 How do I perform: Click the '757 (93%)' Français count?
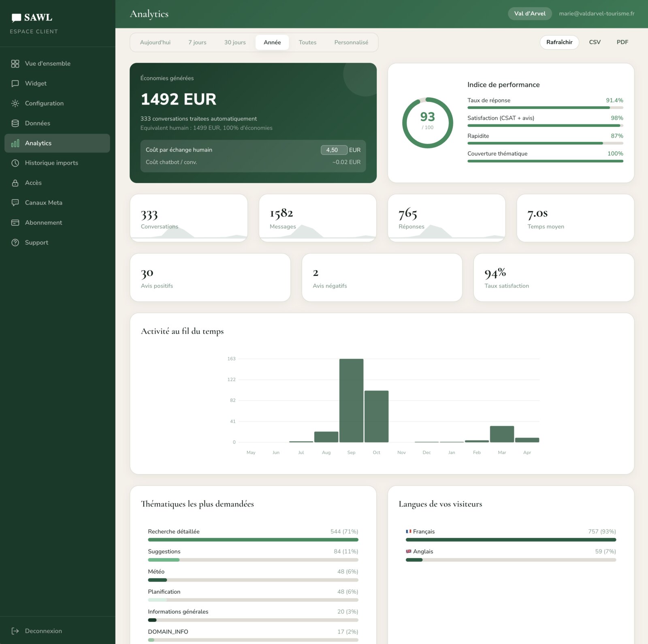(x=602, y=531)
